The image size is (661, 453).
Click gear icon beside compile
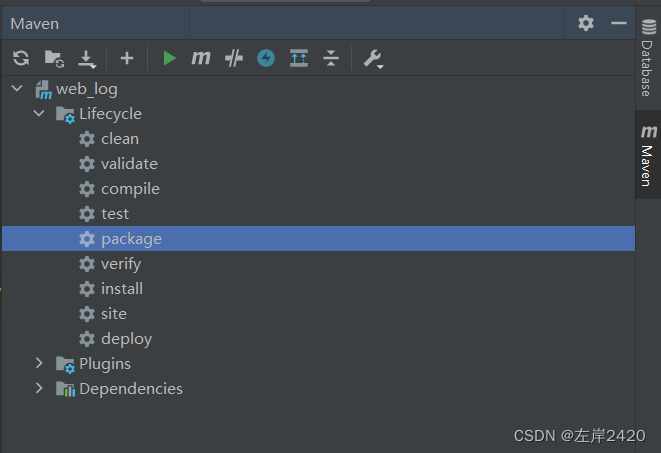(x=87, y=189)
